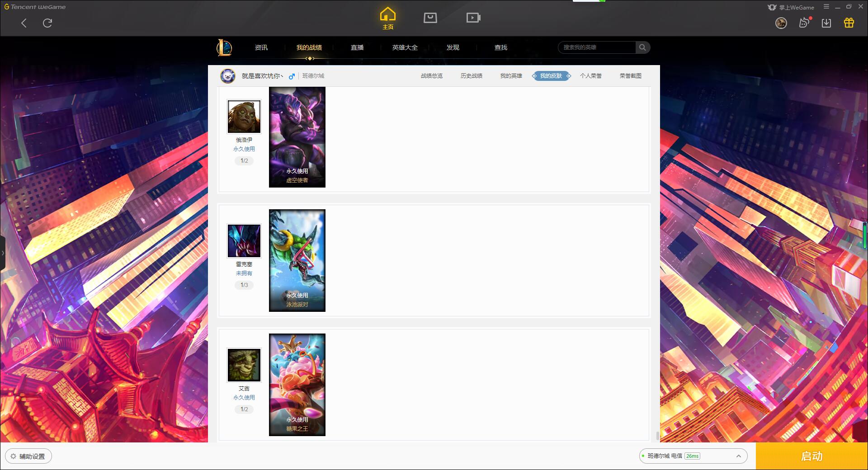
Task: Open the hamburger main menu icon
Action: click(x=826, y=7)
